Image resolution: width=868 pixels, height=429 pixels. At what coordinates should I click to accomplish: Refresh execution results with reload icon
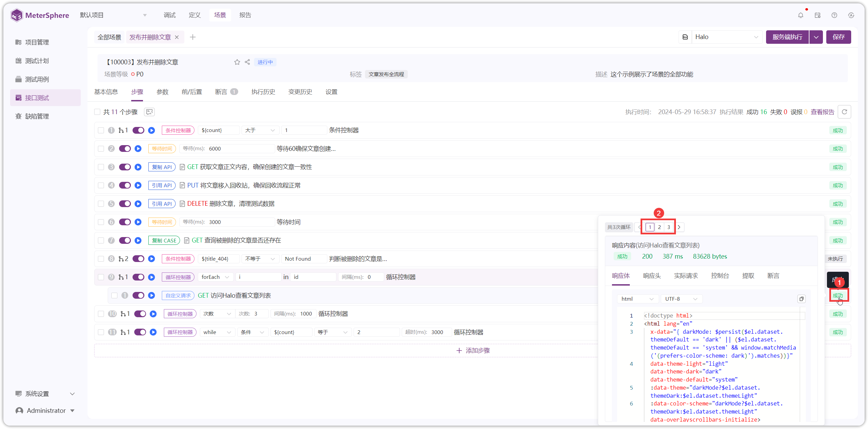click(x=844, y=112)
